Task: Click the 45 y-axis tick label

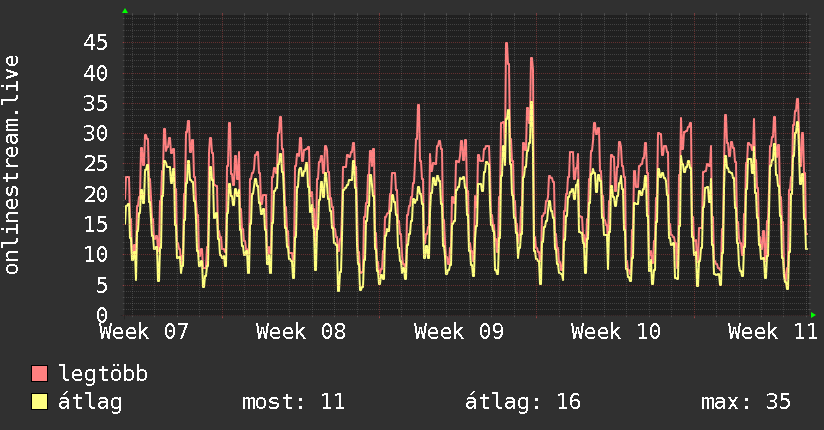Action: click(96, 43)
